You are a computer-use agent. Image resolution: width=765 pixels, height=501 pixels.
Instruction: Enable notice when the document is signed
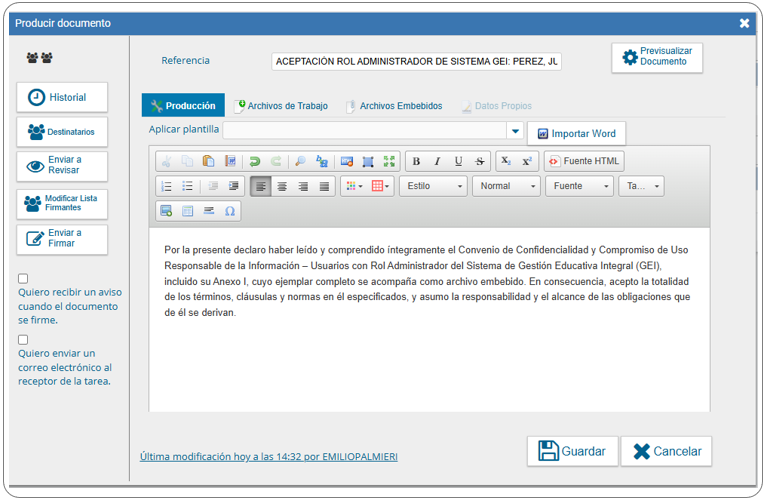pyautogui.click(x=23, y=279)
